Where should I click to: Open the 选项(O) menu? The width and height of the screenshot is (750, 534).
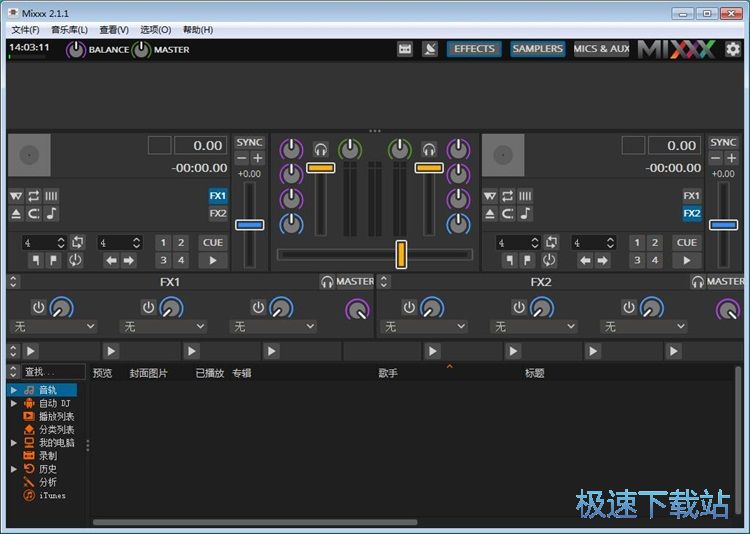155,30
